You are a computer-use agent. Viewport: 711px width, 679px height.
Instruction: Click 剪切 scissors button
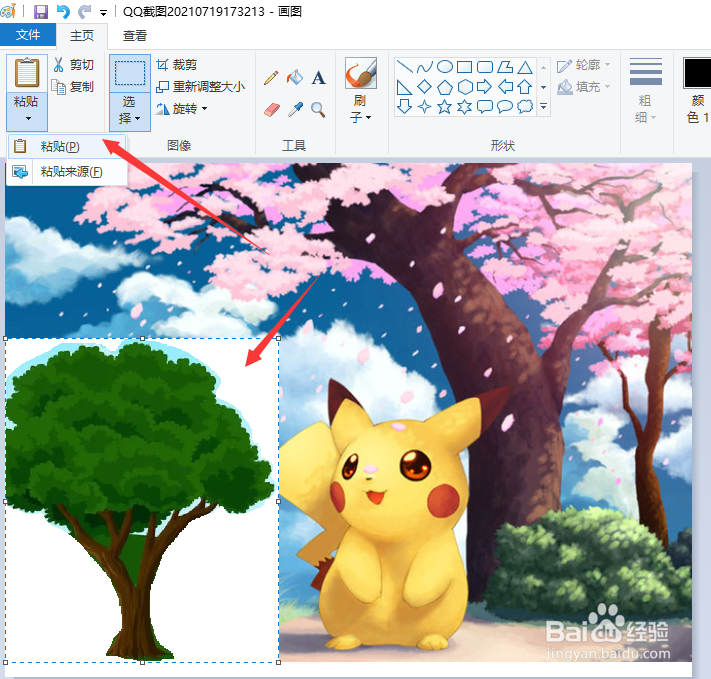click(73, 65)
